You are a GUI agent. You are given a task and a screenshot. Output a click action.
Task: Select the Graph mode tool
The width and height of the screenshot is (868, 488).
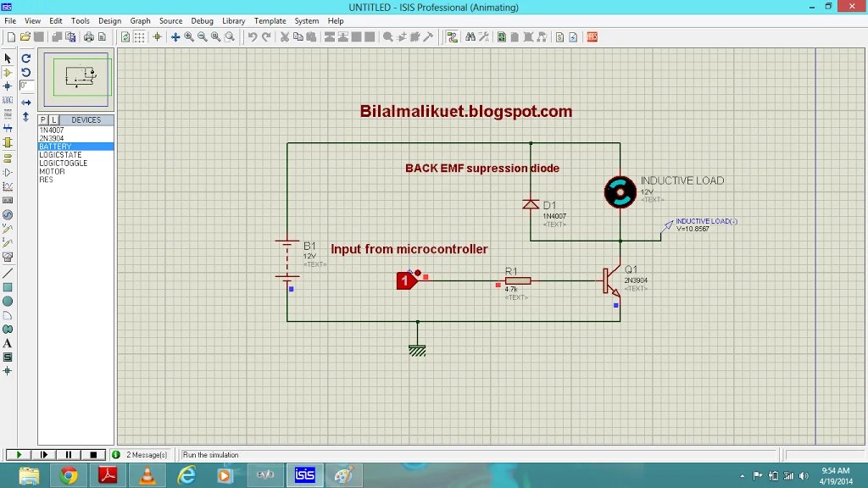tap(9, 187)
